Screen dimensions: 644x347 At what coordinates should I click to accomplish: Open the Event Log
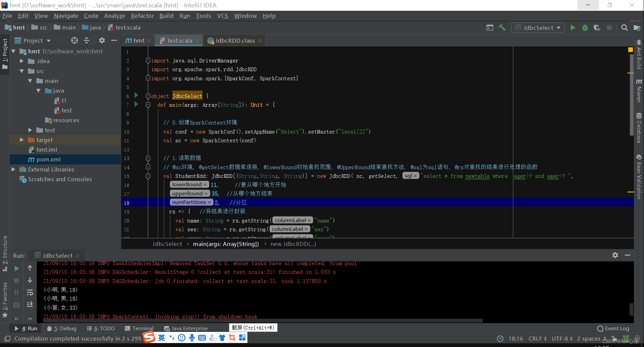coord(616,328)
